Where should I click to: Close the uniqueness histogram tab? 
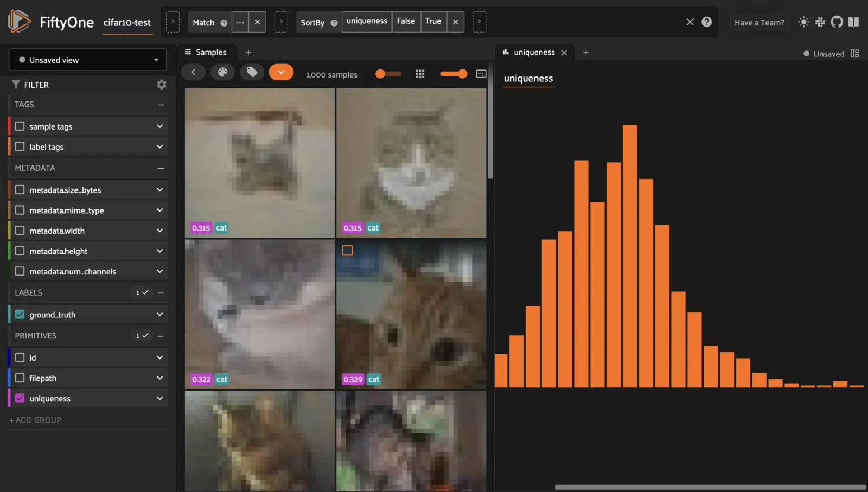pos(564,53)
